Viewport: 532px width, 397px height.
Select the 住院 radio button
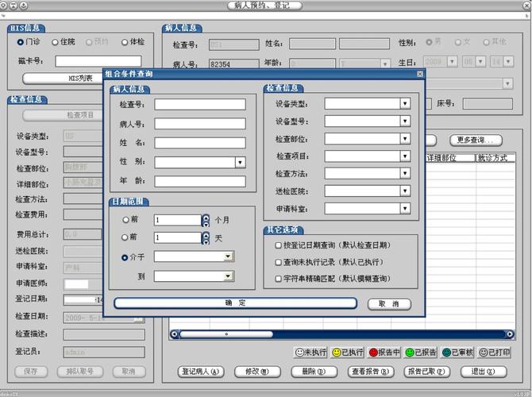pyautogui.click(x=55, y=42)
